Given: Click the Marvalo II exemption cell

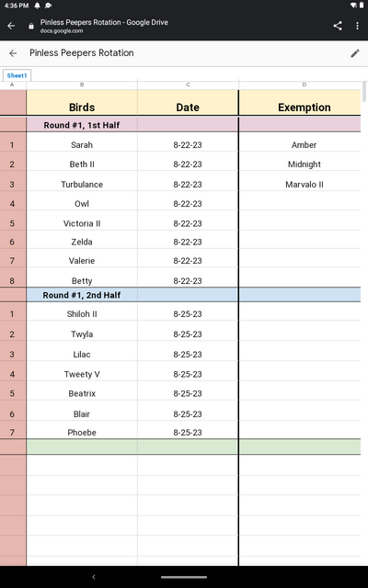Looking at the screenshot, I should (x=305, y=184).
